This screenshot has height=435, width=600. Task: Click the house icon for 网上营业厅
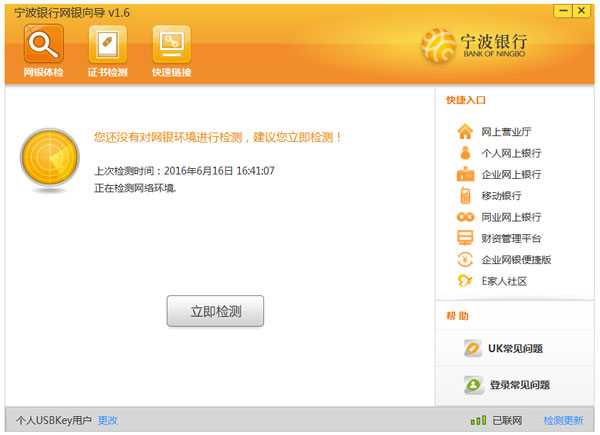[465, 131]
